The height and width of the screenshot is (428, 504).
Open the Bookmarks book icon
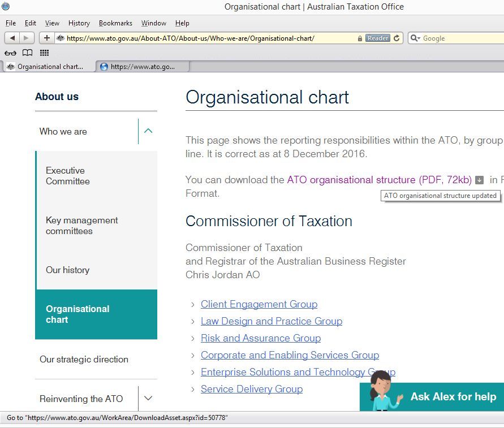[x=27, y=53]
